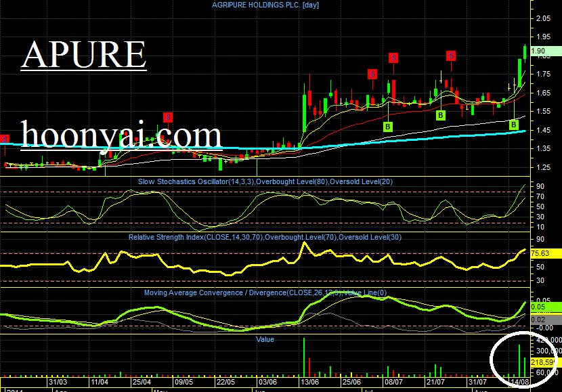The height and width of the screenshot is (392, 562).
Task: Select the 09/05 date on time axis
Action: click(183, 382)
